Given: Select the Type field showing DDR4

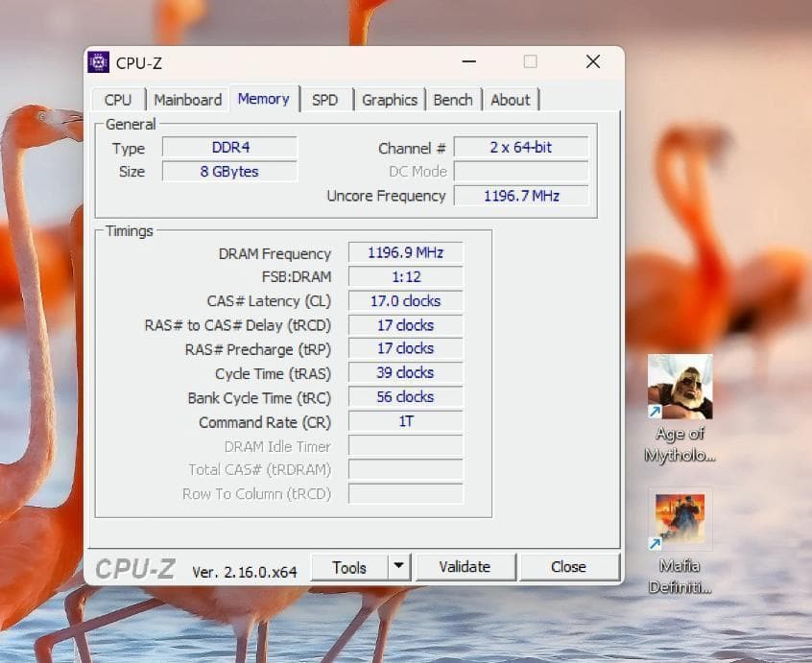Looking at the screenshot, I should [229, 148].
